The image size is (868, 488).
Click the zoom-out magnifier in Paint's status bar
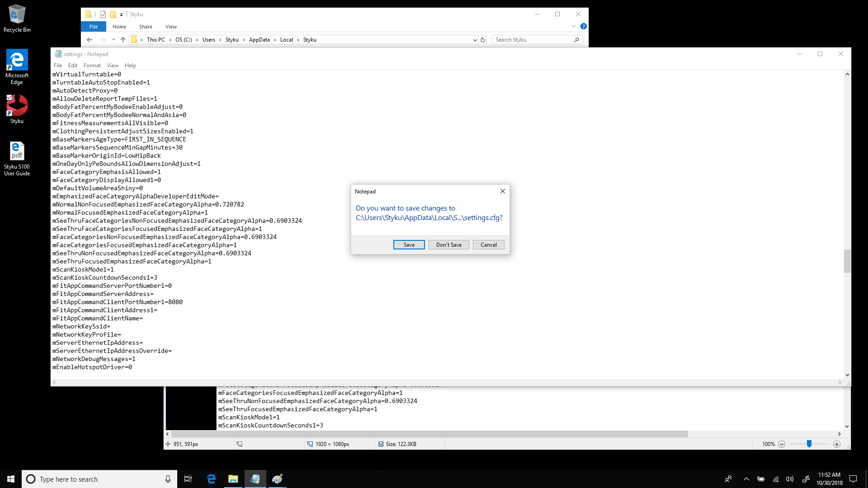[781, 444]
